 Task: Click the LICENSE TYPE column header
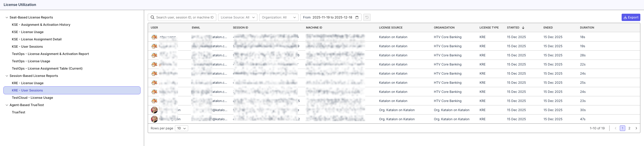489,27
